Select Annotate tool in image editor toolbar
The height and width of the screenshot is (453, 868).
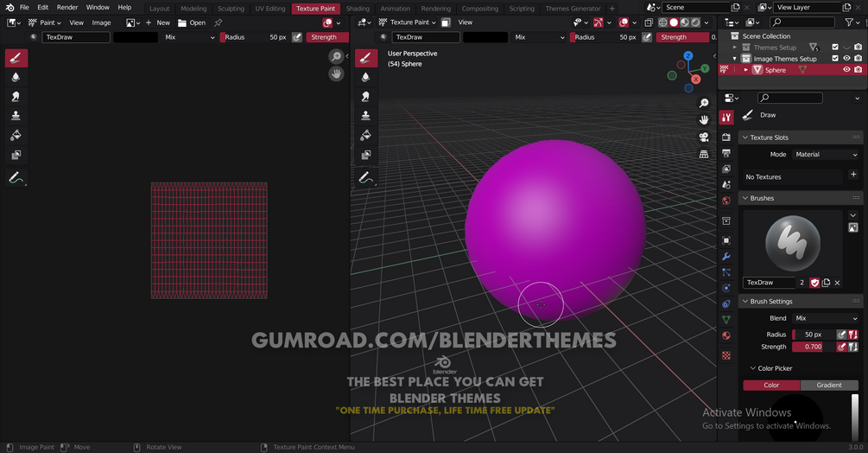pyautogui.click(x=16, y=178)
